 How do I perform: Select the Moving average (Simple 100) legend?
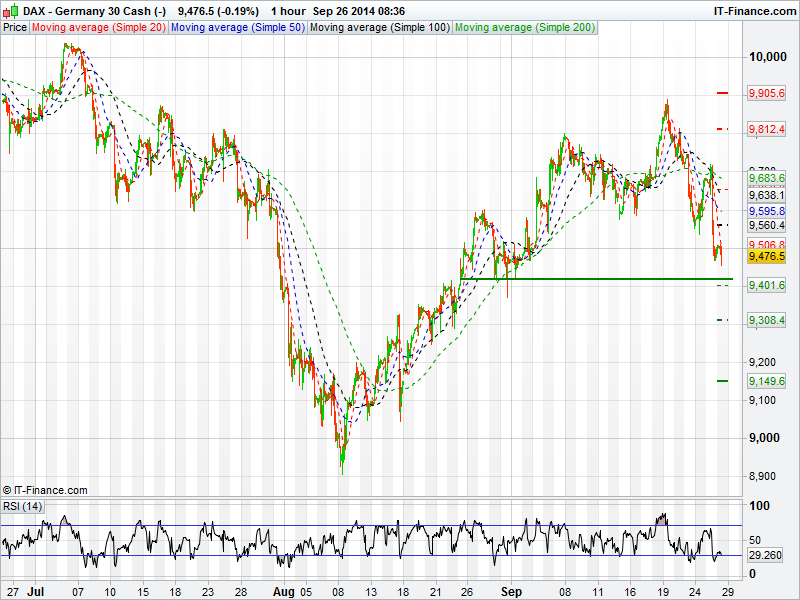tap(379, 28)
